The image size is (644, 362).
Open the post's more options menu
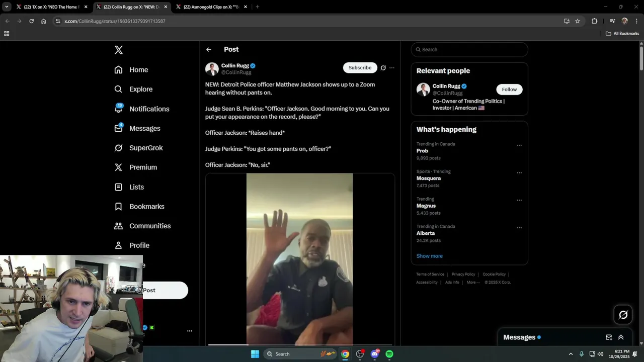click(x=392, y=68)
